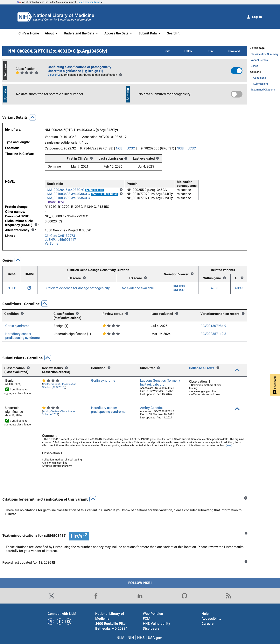This screenshot has height=644, width=280.
Task: Click help icon in MANE PLUS CLINICAL row
Action: (x=121, y=194)
